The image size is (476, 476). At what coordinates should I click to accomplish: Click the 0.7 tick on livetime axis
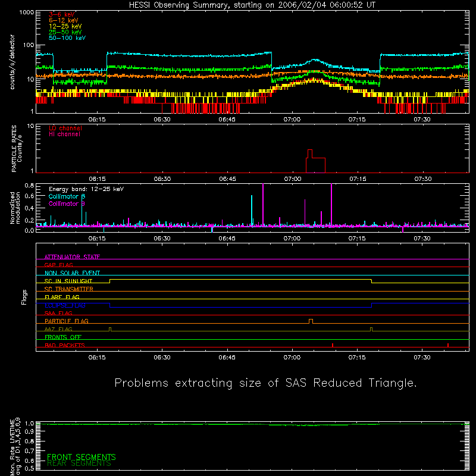[30, 451]
